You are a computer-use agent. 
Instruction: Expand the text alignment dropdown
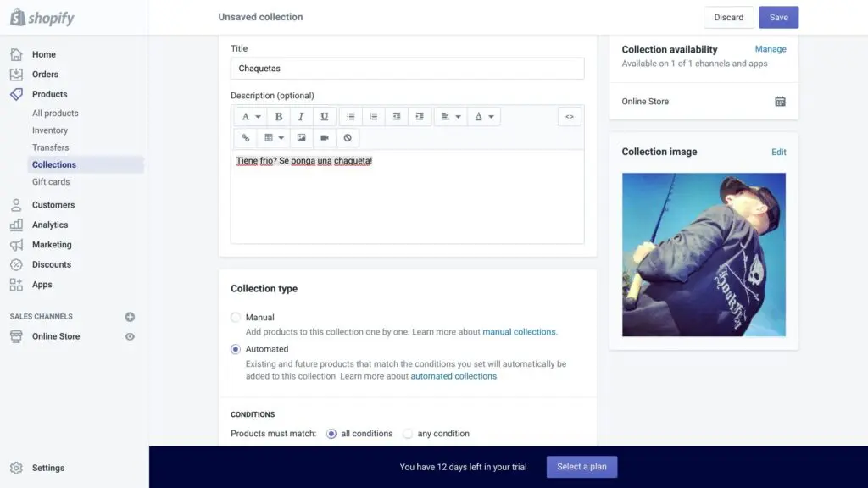(450, 117)
